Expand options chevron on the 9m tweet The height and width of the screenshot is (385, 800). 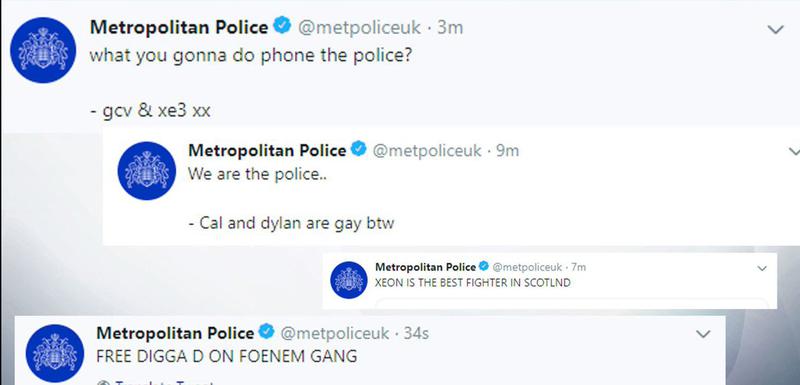point(794,151)
